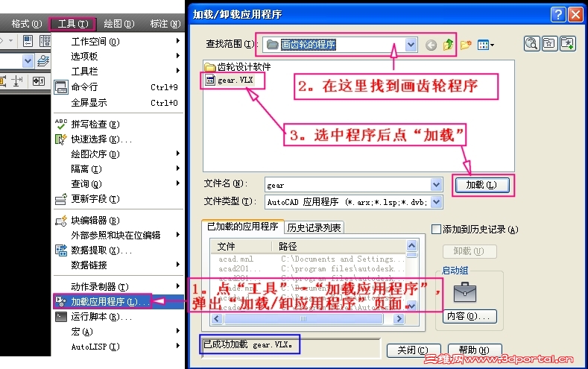Open 外部参照和块在位编辑 submenu
588x369 pixels.
(x=118, y=235)
